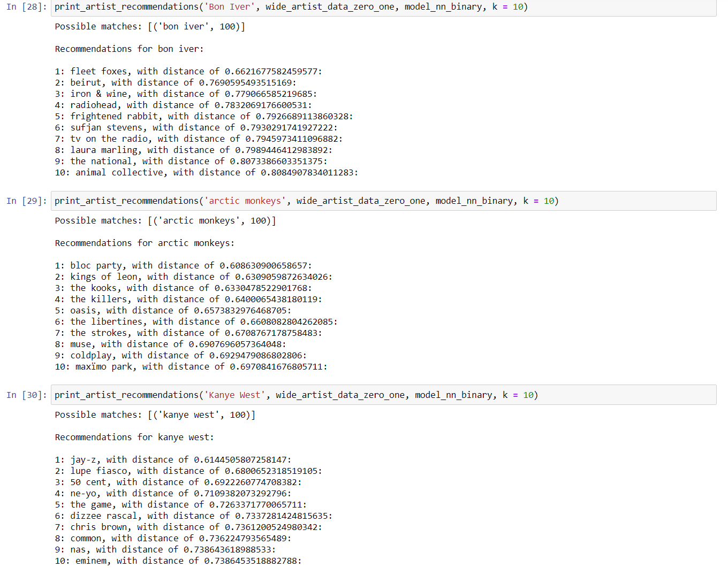728x568 pixels.
Task: Click the jay-z recommendation line
Action: pos(172,460)
